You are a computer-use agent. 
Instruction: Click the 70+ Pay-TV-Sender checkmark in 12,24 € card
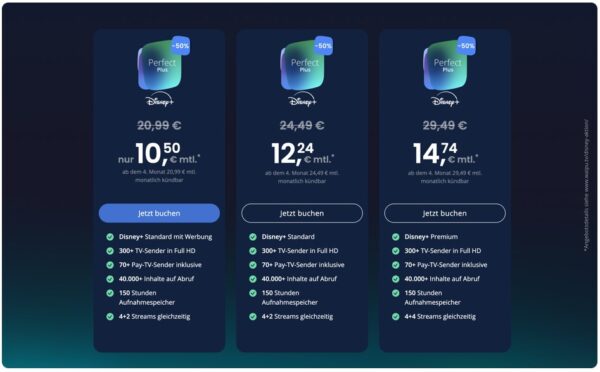pyautogui.click(x=253, y=265)
